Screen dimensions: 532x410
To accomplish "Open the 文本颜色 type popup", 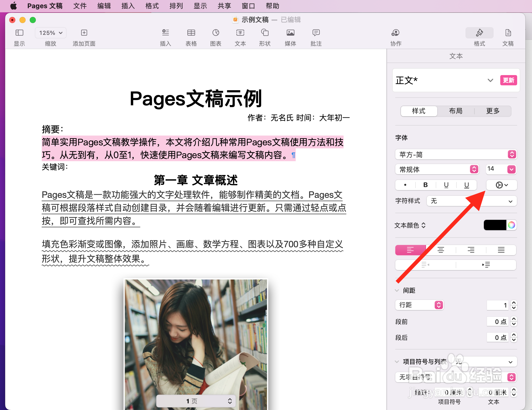I will click(410, 225).
